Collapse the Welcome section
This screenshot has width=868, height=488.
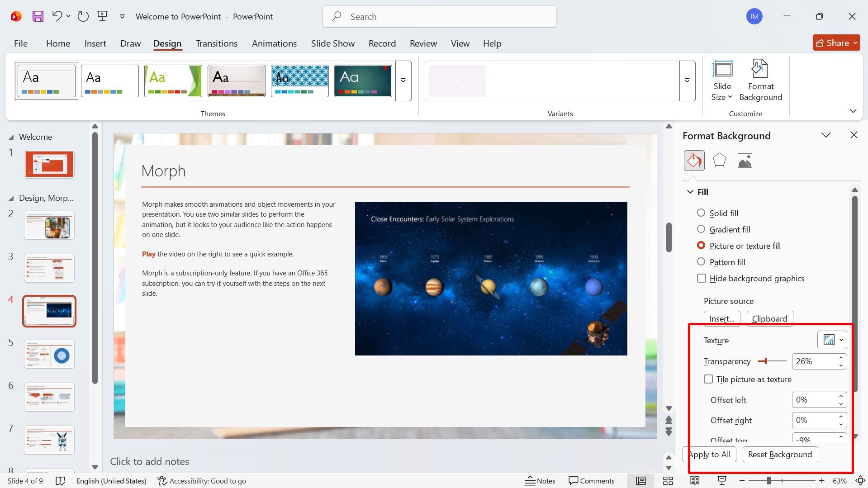coord(11,137)
